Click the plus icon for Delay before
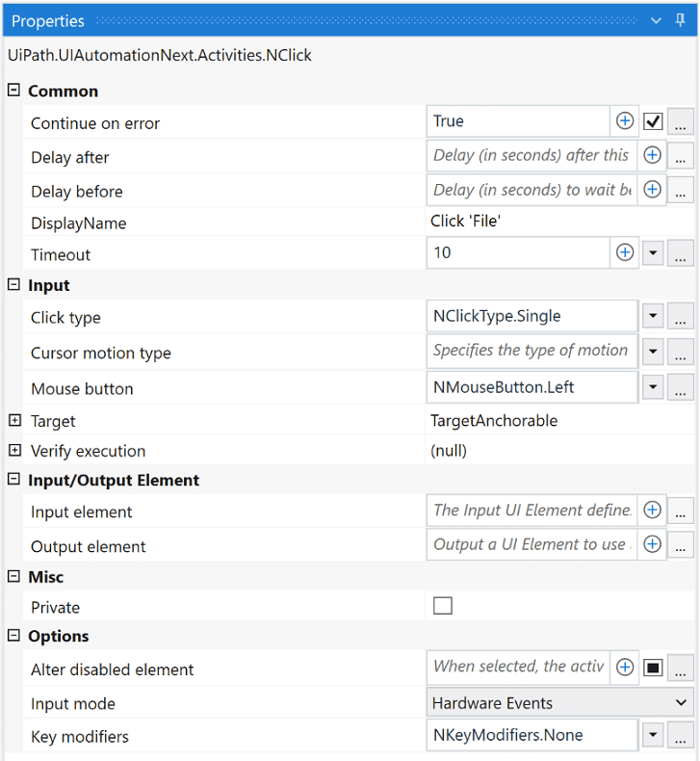The image size is (700, 761). tap(652, 190)
